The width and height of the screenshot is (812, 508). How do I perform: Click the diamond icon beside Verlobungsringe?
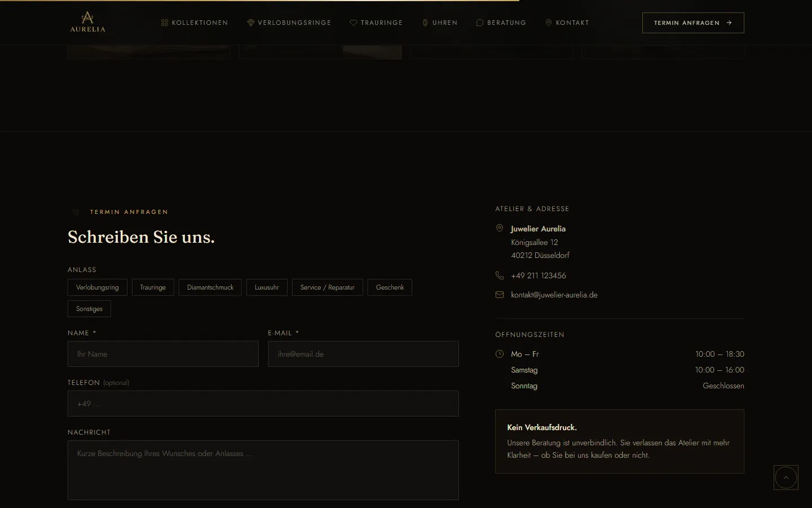(251, 23)
